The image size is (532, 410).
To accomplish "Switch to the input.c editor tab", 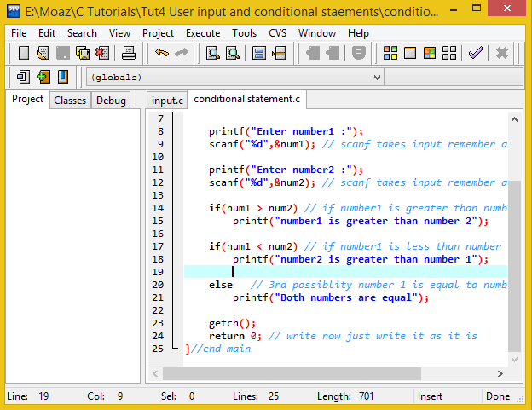I will (167, 101).
